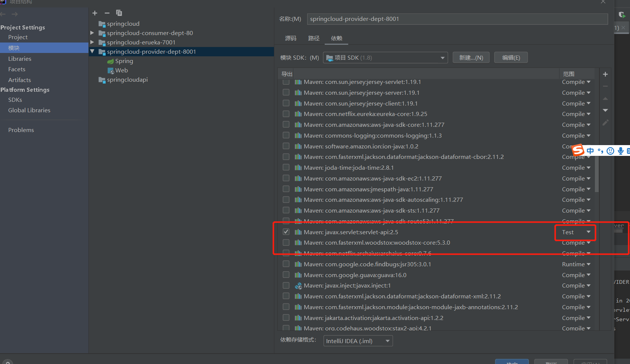Toggle Sogou Chinese input mode
630x364 pixels.
point(590,151)
